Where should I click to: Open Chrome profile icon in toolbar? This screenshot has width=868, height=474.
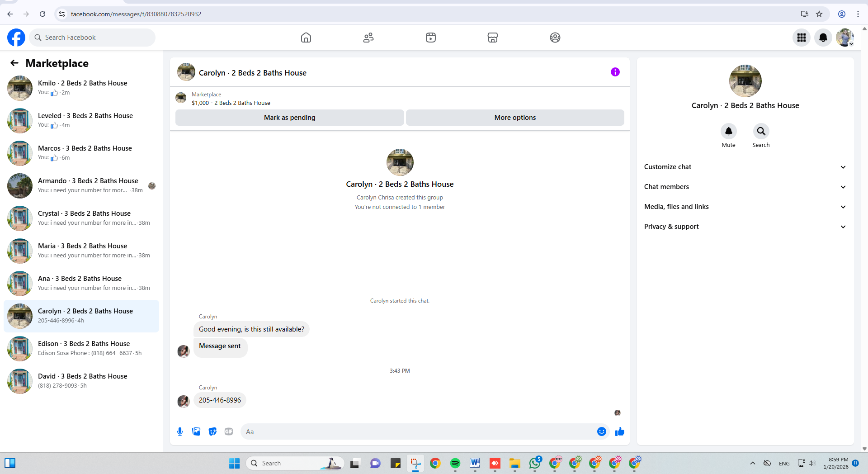(842, 14)
